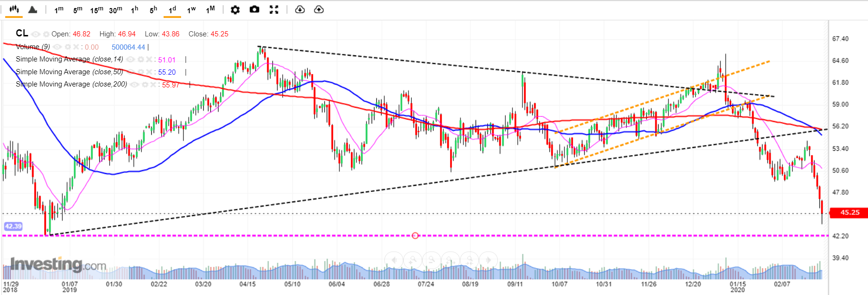
Task: Click the Volume (9) legend label
Action: [x=33, y=47]
